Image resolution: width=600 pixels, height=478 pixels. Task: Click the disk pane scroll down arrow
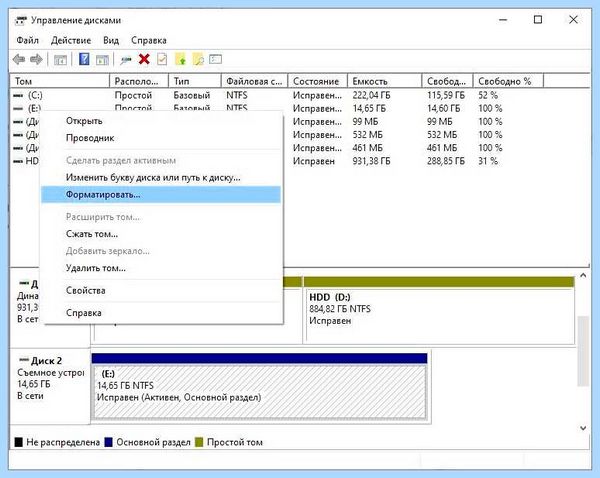[583, 428]
